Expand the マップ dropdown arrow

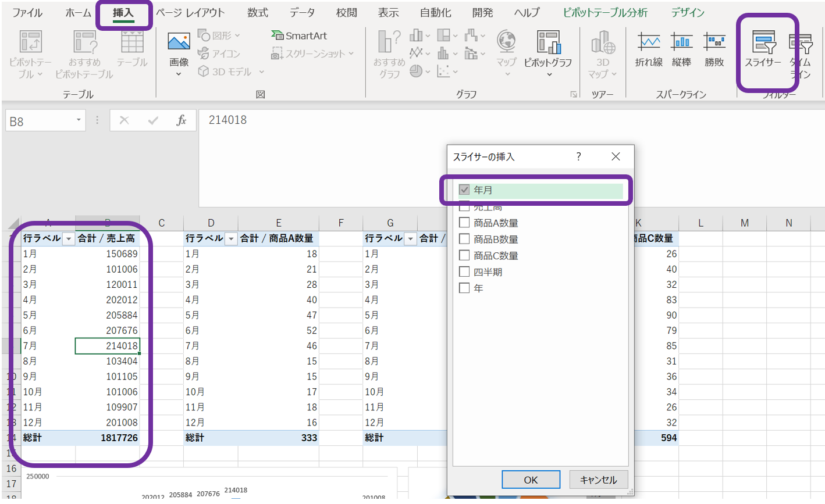pyautogui.click(x=507, y=74)
